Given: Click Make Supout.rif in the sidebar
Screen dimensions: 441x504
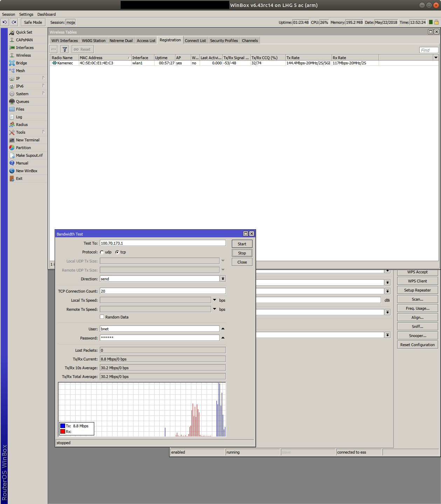Looking at the screenshot, I should click(x=29, y=155).
